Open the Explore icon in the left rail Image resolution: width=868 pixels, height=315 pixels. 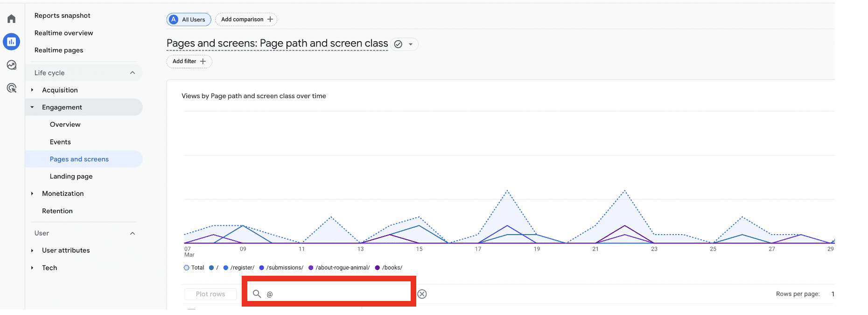tap(12, 65)
